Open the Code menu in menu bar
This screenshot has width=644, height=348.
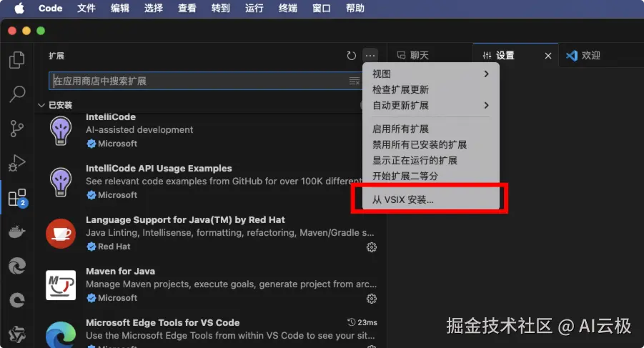coord(50,8)
